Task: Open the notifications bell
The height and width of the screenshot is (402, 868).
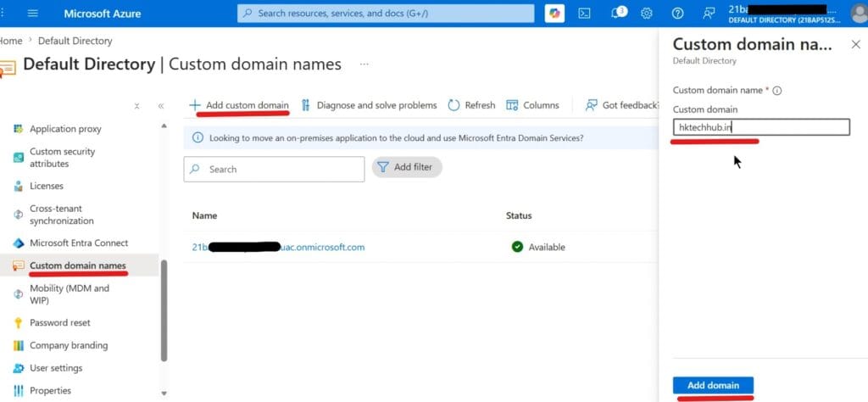Action: pyautogui.click(x=618, y=13)
